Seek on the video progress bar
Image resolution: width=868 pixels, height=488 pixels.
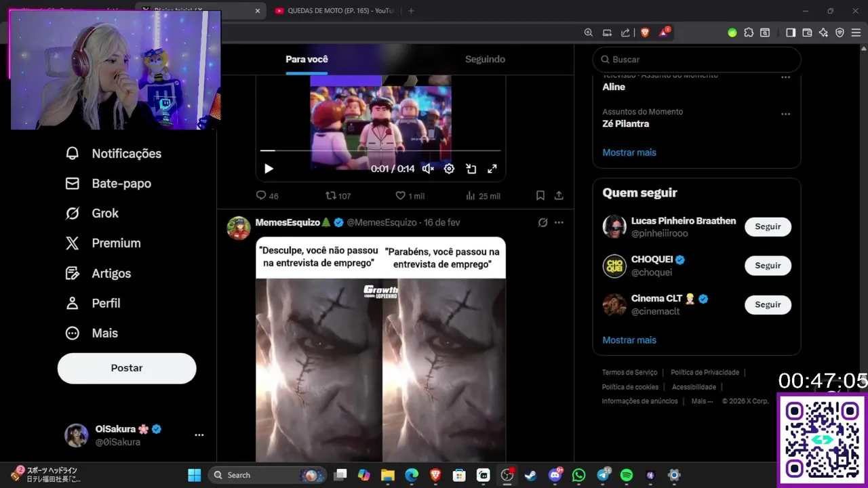point(380,150)
